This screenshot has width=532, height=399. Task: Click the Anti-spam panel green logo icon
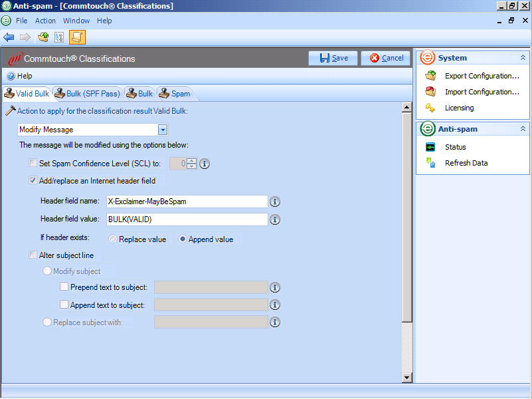tap(428, 129)
